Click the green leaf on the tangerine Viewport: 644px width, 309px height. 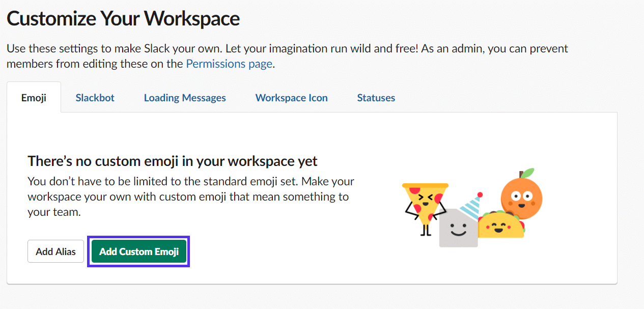click(529, 171)
